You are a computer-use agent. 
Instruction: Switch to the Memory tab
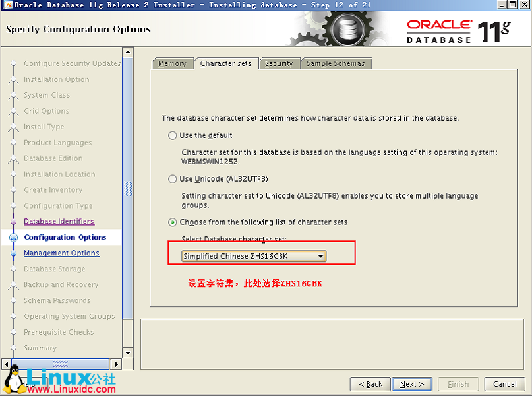click(x=172, y=63)
